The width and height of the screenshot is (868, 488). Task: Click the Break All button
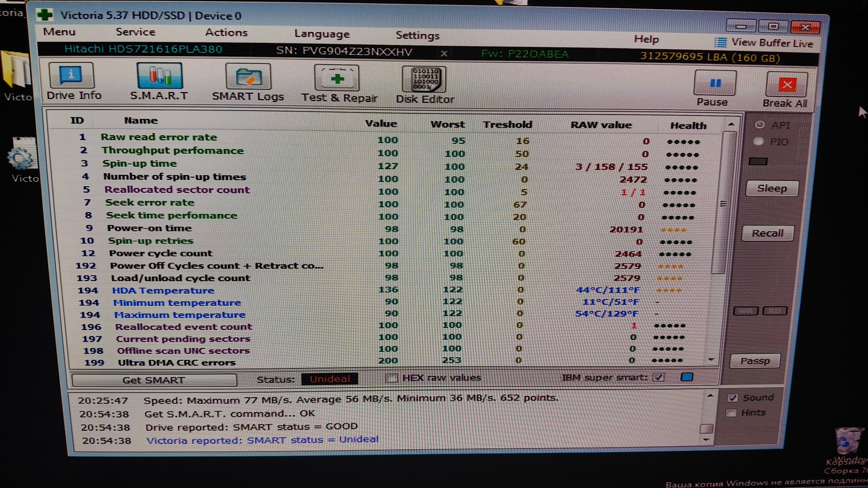point(786,90)
